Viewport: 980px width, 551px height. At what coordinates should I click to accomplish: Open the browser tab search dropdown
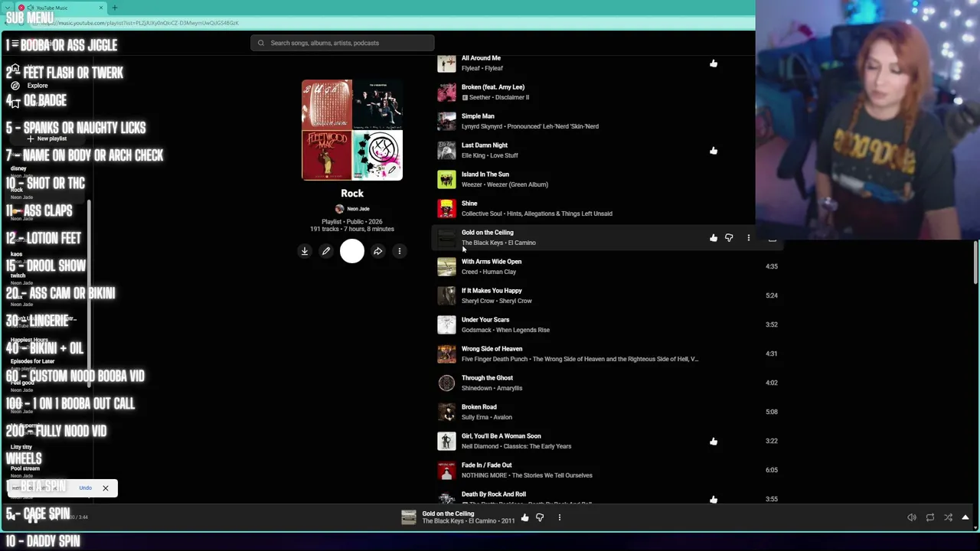click(8, 8)
